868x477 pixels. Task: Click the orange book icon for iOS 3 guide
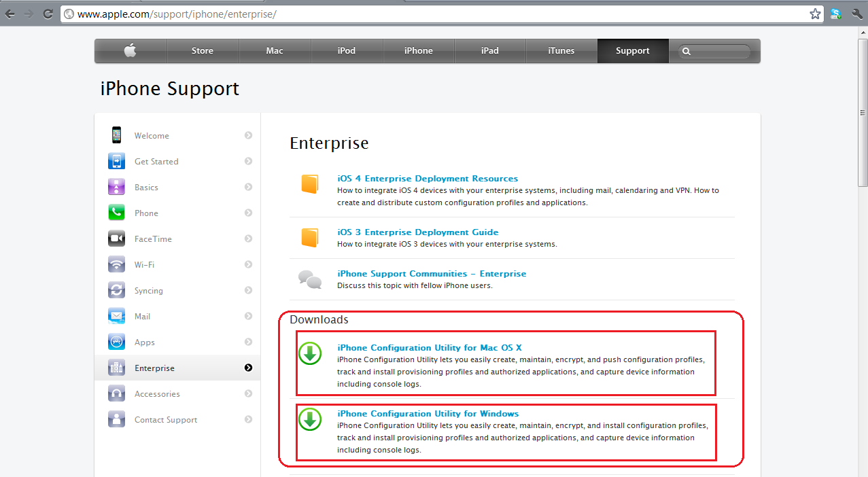310,237
